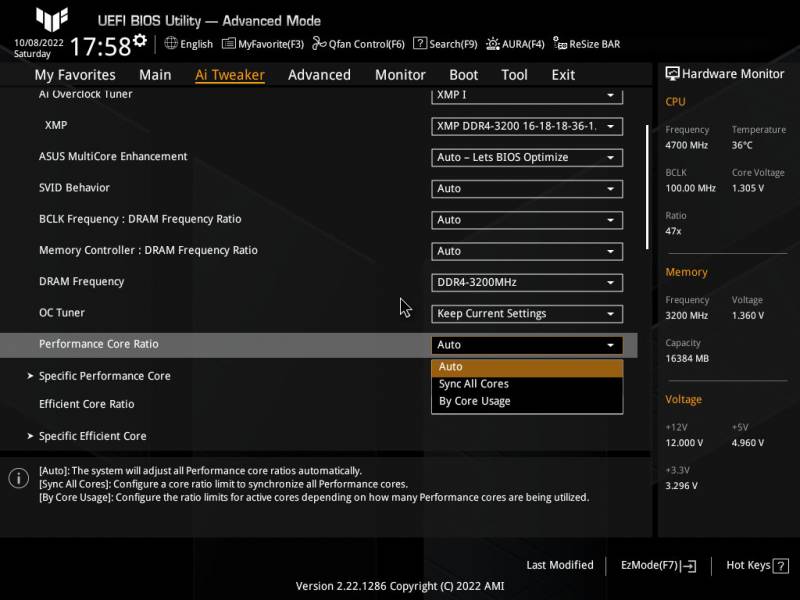The width and height of the screenshot is (800, 600).
Task: Click the TUF Gaming logo icon
Action: [52, 19]
